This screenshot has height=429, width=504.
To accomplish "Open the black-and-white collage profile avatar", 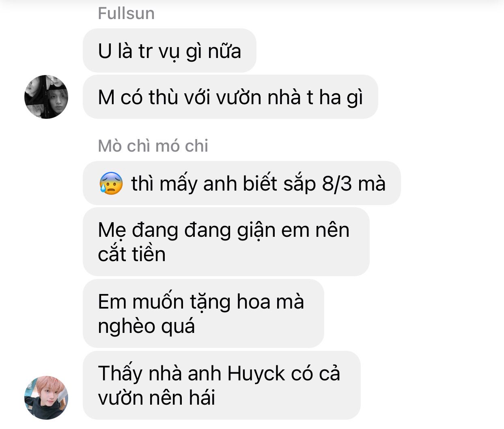I will coord(46,97).
